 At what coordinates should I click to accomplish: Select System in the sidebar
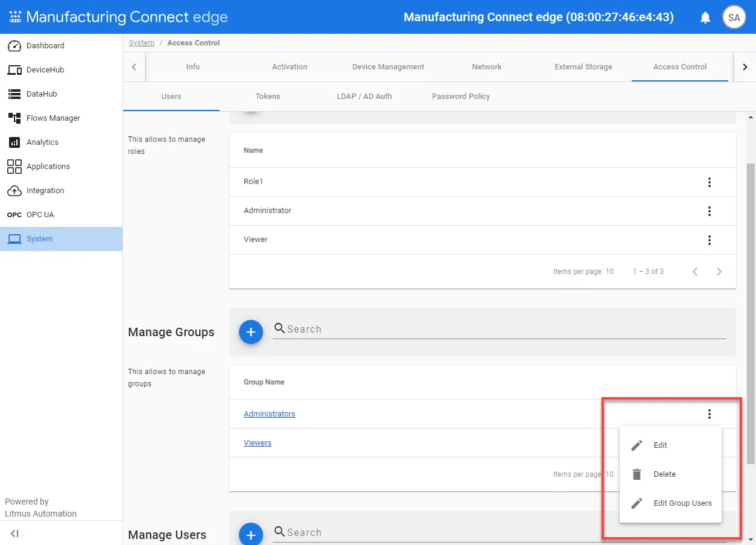click(x=61, y=239)
